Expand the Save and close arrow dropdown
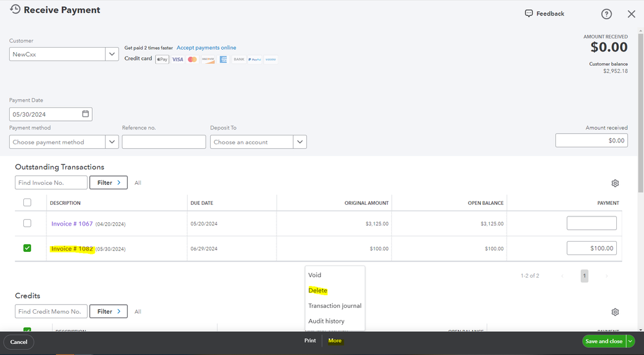The width and height of the screenshot is (644, 355). [630, 341]
